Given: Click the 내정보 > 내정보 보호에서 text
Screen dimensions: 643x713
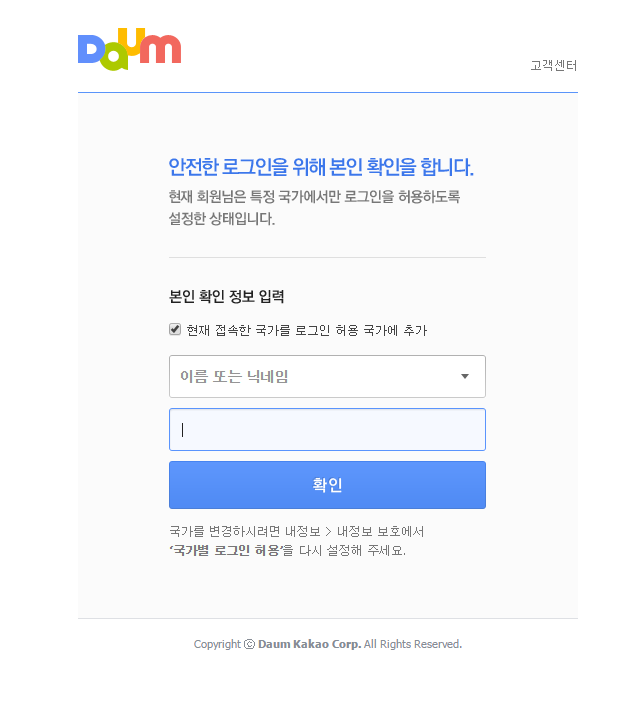Looking at the screenshot, I should 354,531.
